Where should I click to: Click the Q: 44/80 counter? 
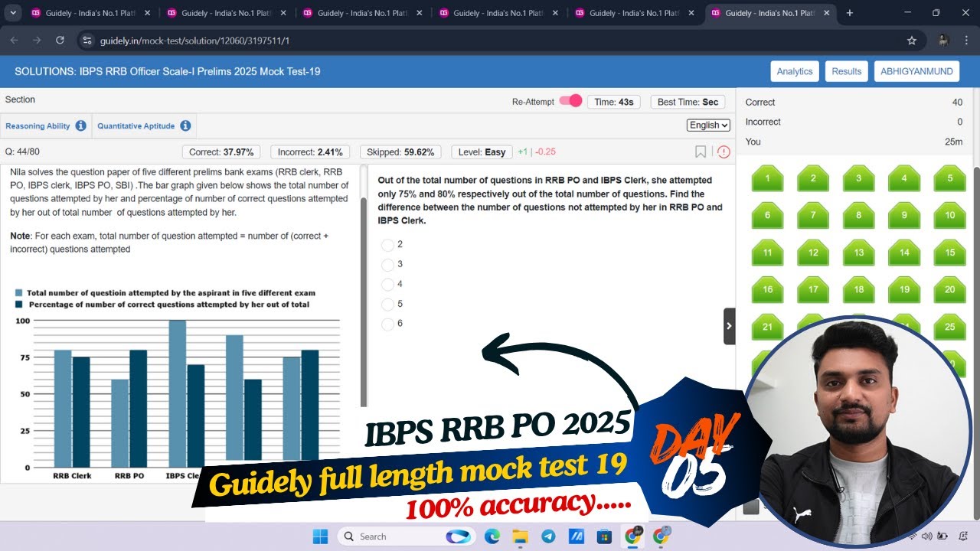pyautogui.click(x=22, y=152)
